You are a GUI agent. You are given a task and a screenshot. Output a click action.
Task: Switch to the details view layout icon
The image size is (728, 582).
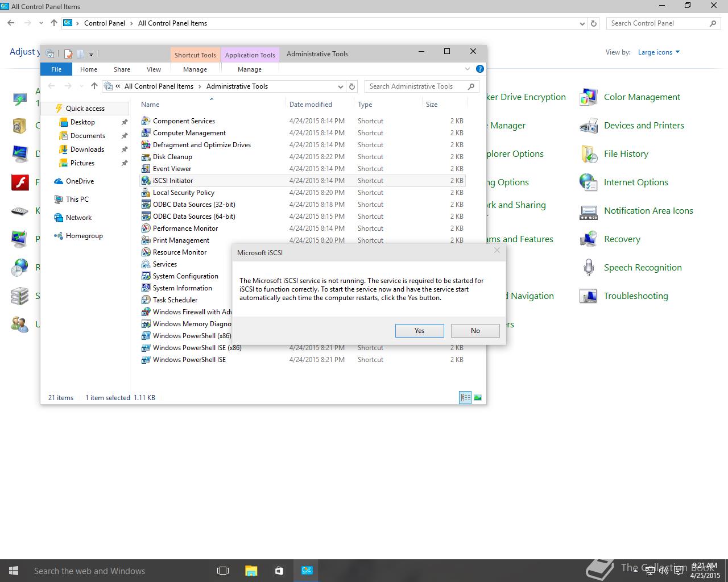pos(465,398)
